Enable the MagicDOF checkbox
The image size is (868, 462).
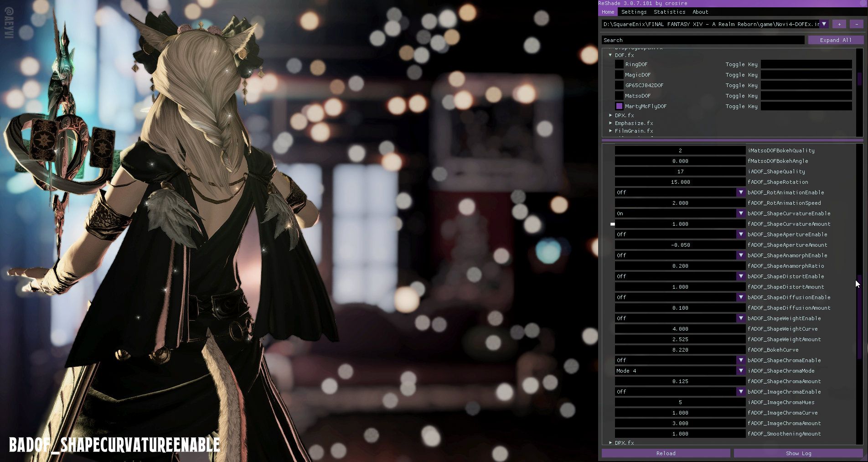(619, 75)
